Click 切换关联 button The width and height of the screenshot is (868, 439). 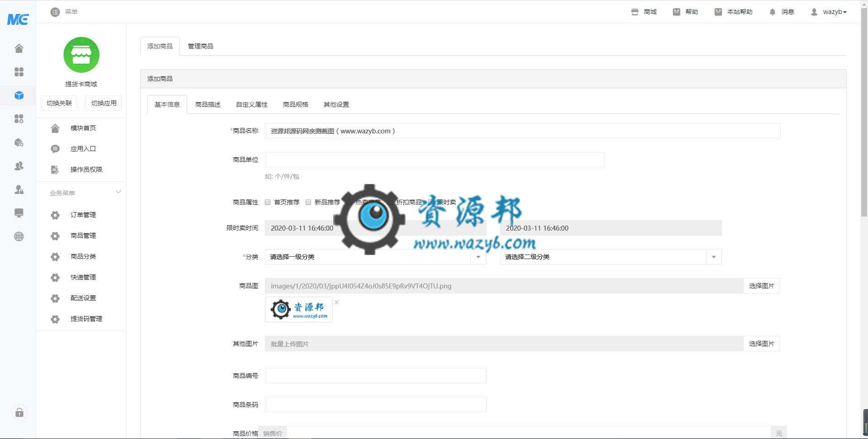click(59, 103)
